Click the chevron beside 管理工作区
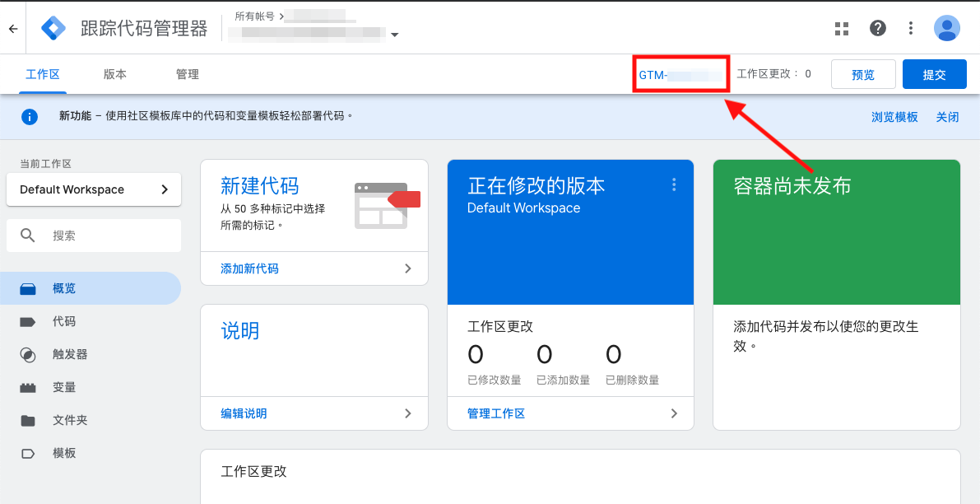The height and width of the screenshot is (504, 980). 674,413
